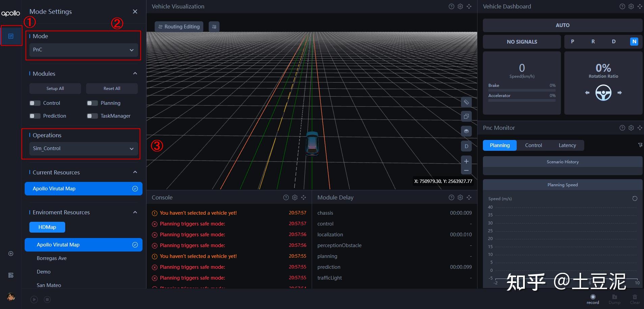
Task: Open Console panel settings gear
Action: click(295, 197)
